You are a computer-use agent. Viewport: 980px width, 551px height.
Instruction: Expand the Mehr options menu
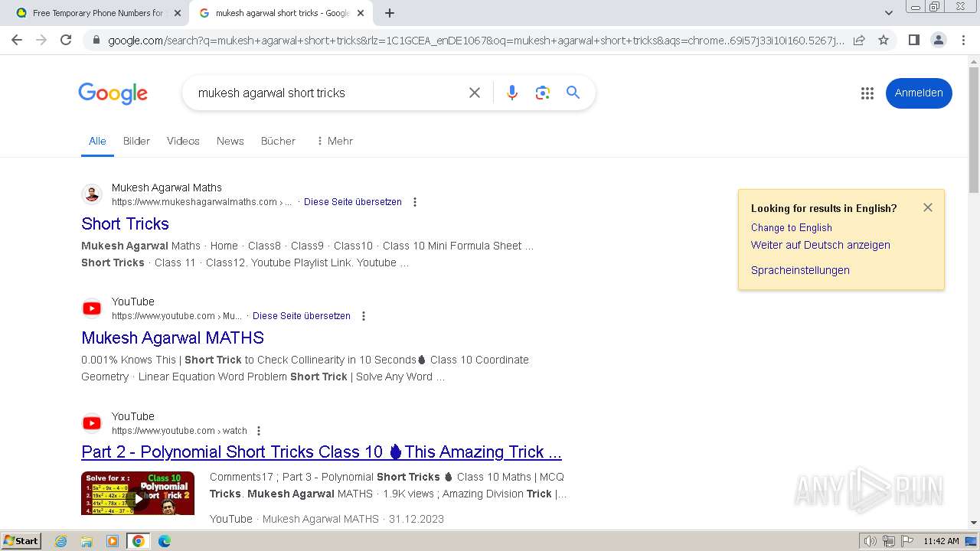pyautogui.click(x=335, y=141)
